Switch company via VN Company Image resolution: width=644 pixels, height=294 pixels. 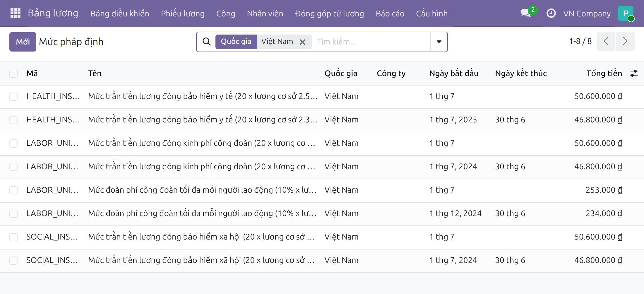(x=587, y=13)
